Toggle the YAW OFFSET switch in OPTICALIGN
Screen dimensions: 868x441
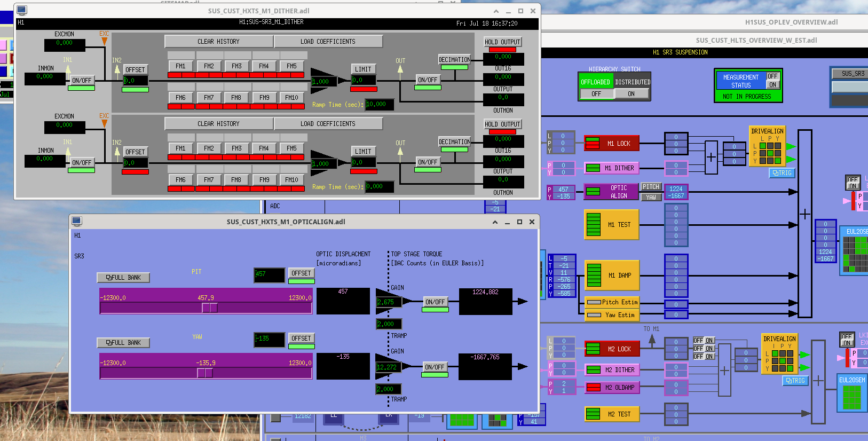click(x=301, y=338)
